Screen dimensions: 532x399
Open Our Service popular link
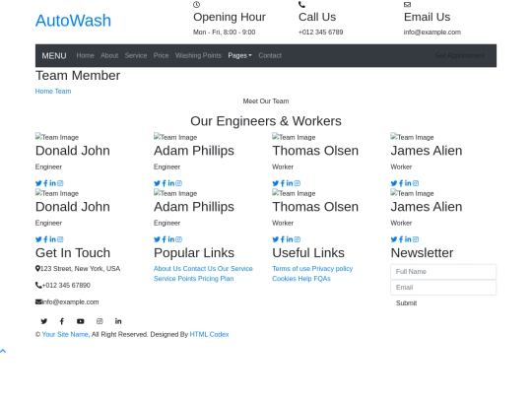point(235,269)
